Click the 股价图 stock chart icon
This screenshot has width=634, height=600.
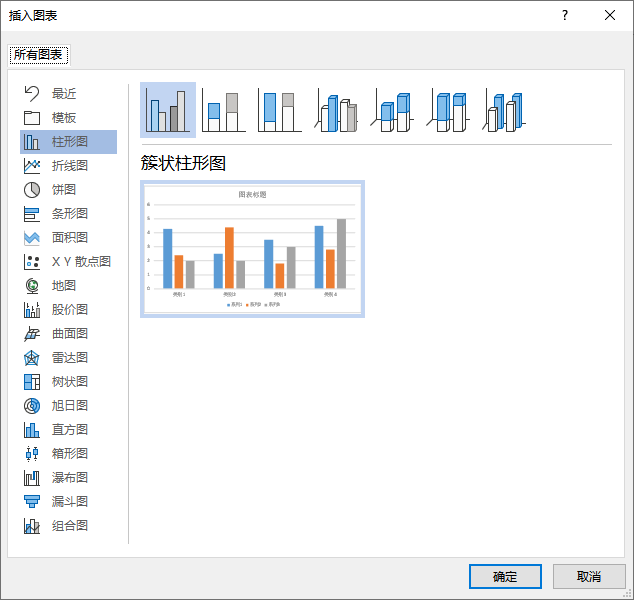click(x=32, y=310)
